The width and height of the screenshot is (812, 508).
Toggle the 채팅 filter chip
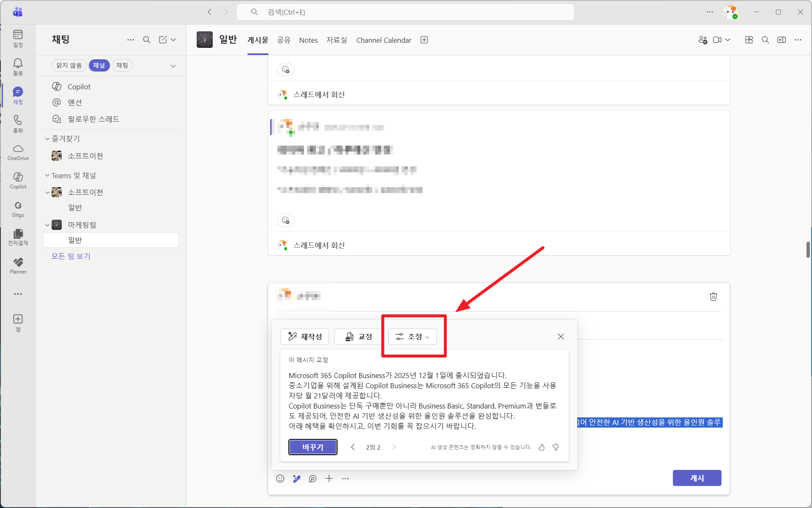pyautogui.click(x=122, y=65)
